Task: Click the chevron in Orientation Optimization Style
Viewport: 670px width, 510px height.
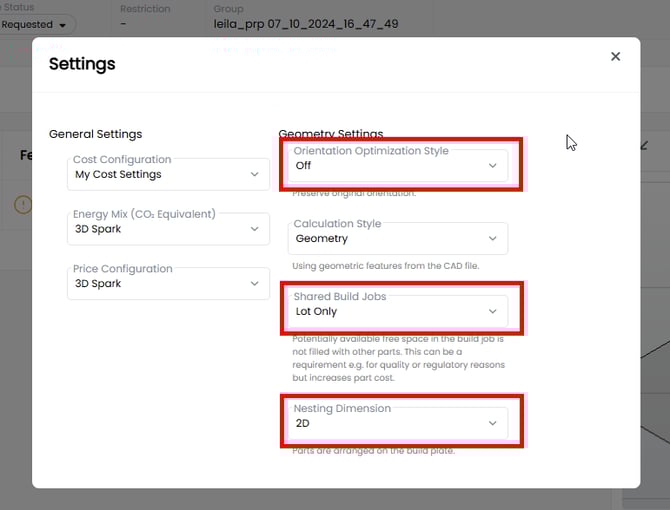Action: point(492,166)
